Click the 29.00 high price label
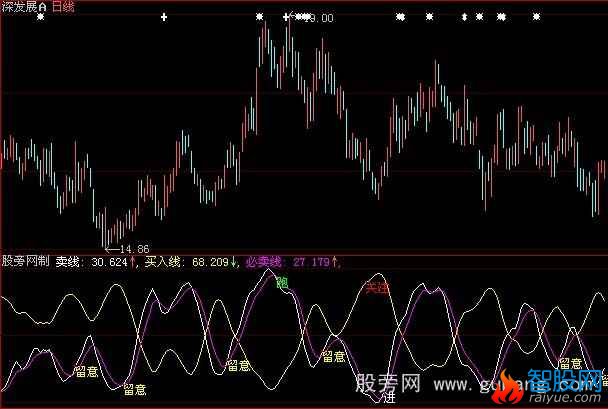The height and width of the screenshot is (409, 608). click(319, 18)
